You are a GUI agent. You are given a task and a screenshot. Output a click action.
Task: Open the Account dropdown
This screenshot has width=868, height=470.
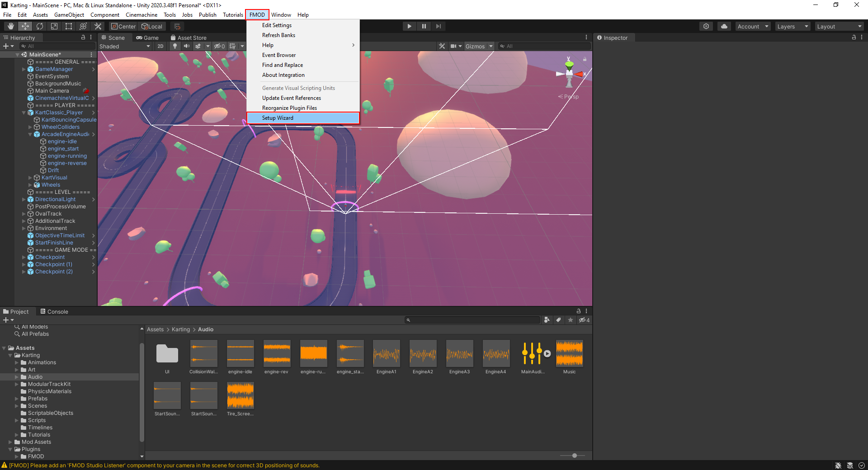point(753,26)
